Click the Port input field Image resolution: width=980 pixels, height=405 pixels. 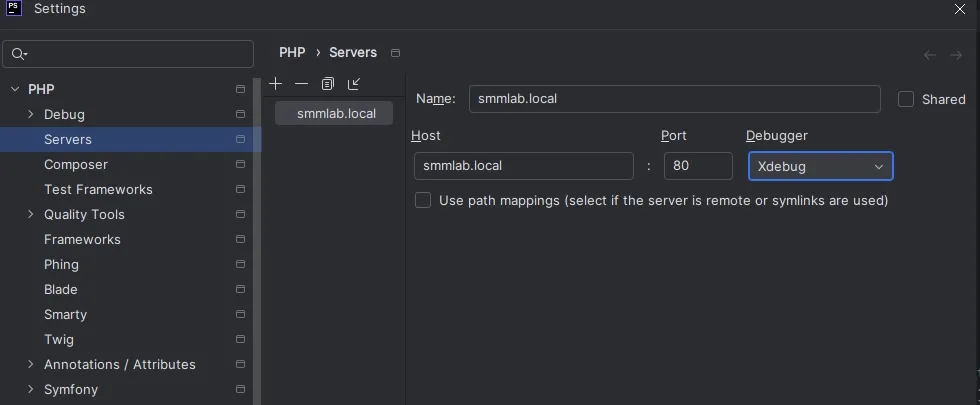point(698,166)
